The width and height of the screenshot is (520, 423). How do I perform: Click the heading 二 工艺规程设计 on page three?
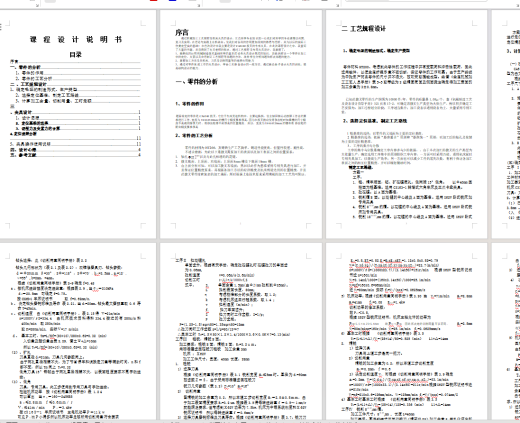(363, 29)
